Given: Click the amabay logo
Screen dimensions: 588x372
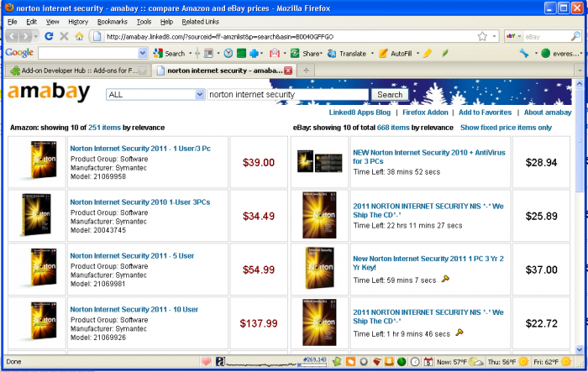Looking at the screenshot, I should click(x=49, y=92).
